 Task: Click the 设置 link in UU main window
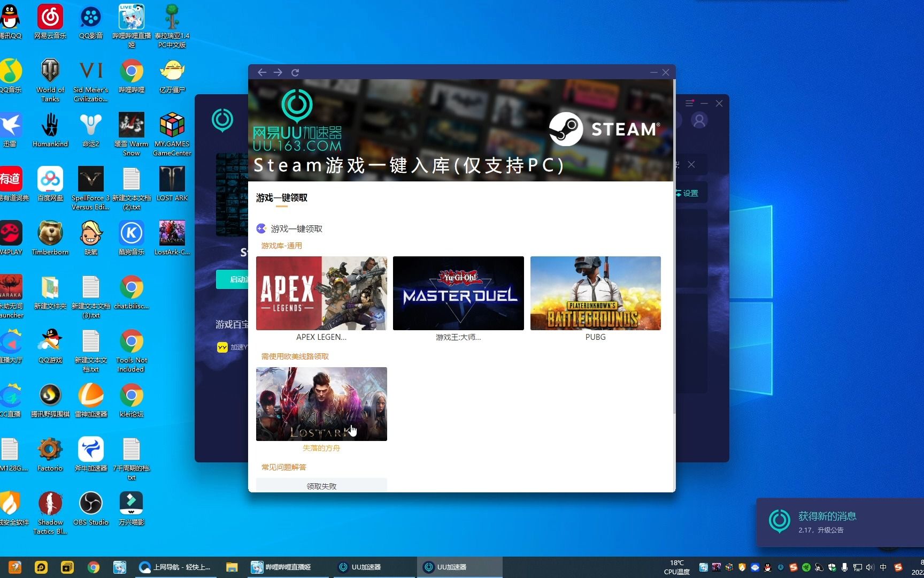coord(688,193)
